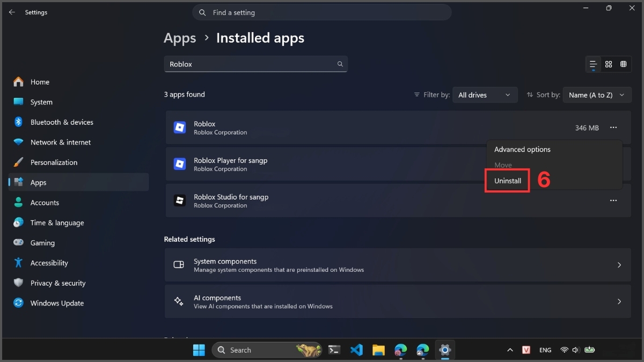Click the Roblox app icon
This screenshot has width=644, height=362.
179,128
